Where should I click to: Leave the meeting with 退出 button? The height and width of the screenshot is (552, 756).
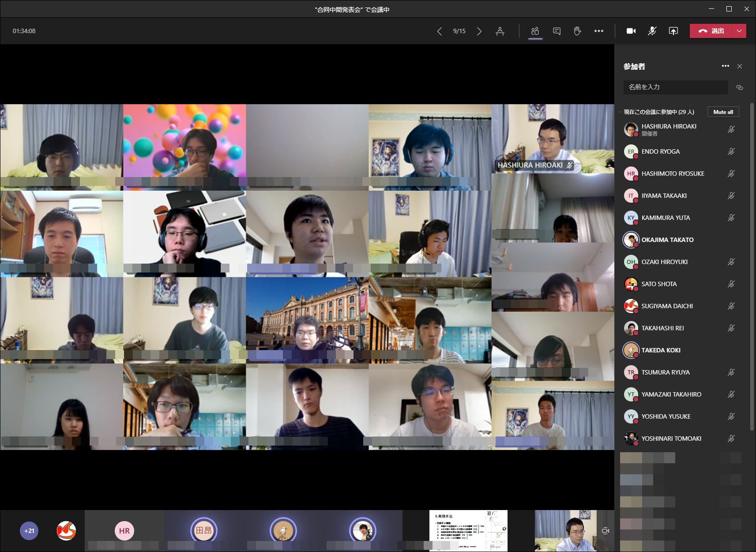[711, 31]
